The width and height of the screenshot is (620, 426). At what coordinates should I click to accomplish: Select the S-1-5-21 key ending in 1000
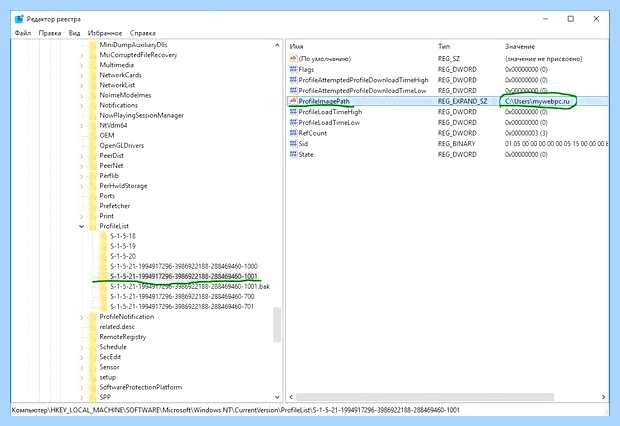click(183, 266)
